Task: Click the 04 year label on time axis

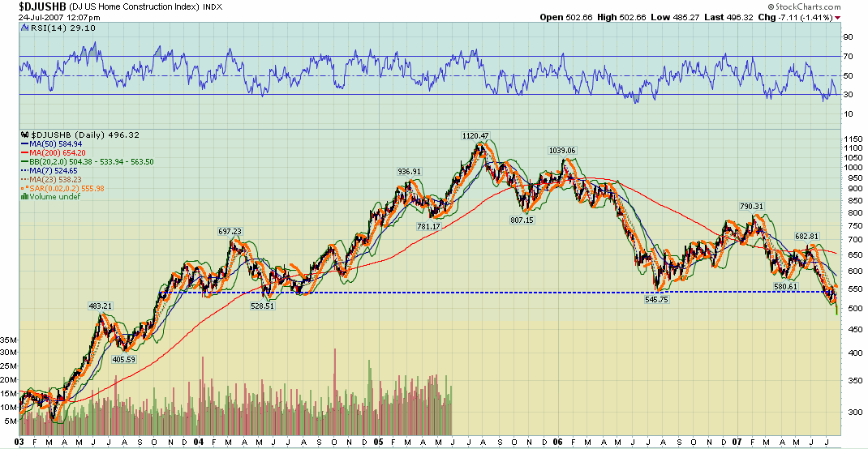Action: pos(199,442)
